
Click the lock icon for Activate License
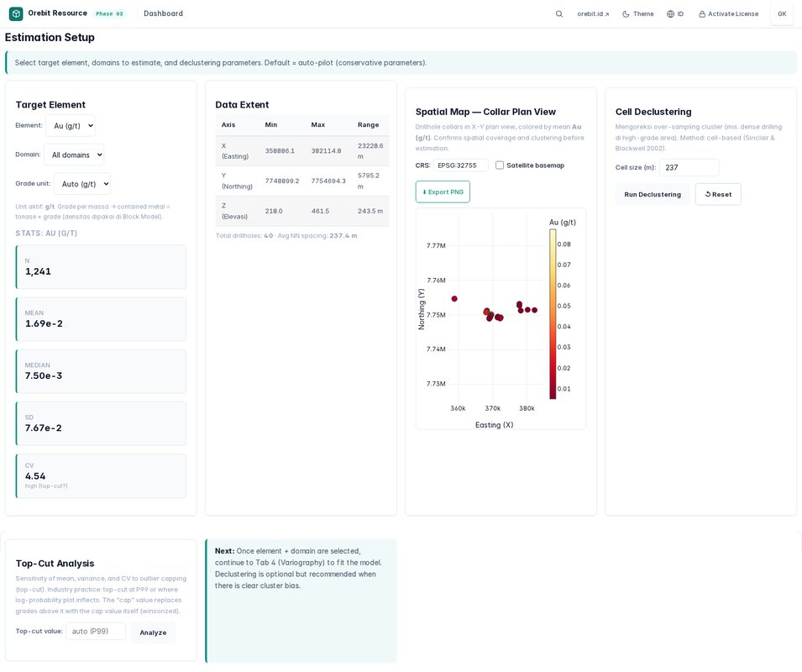(x=702, y=14)
